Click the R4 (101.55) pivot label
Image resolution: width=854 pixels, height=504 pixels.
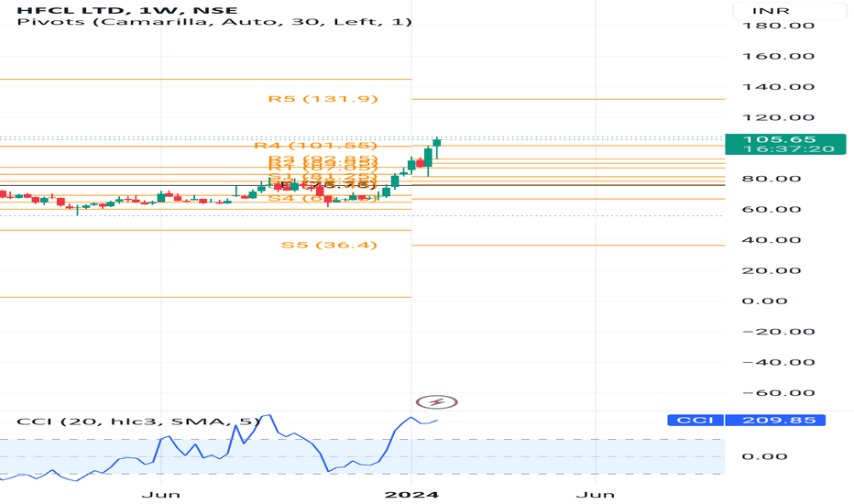316,146
